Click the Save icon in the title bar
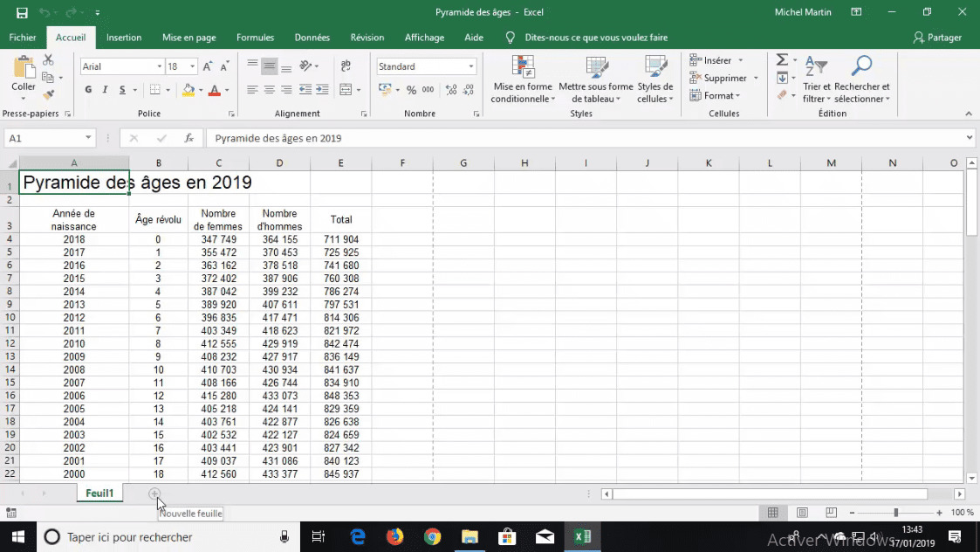980x552 pixels. (22, 12)
